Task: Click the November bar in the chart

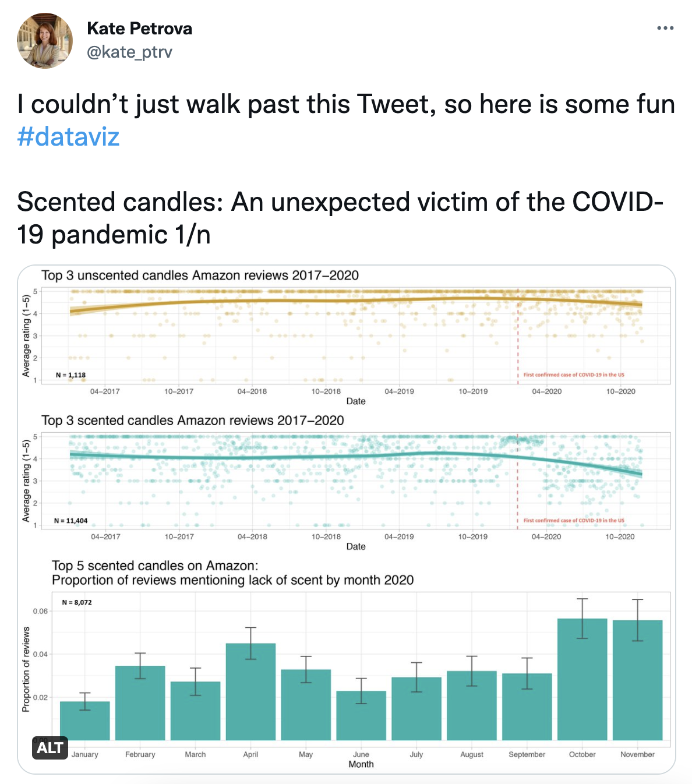Action: coord(637,681)
